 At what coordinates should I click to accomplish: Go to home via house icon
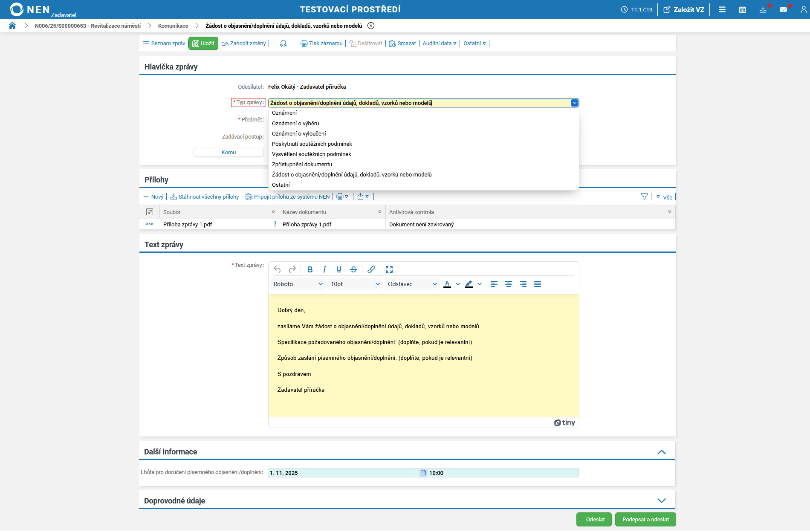pyautogui.click(x=12, y=26)
